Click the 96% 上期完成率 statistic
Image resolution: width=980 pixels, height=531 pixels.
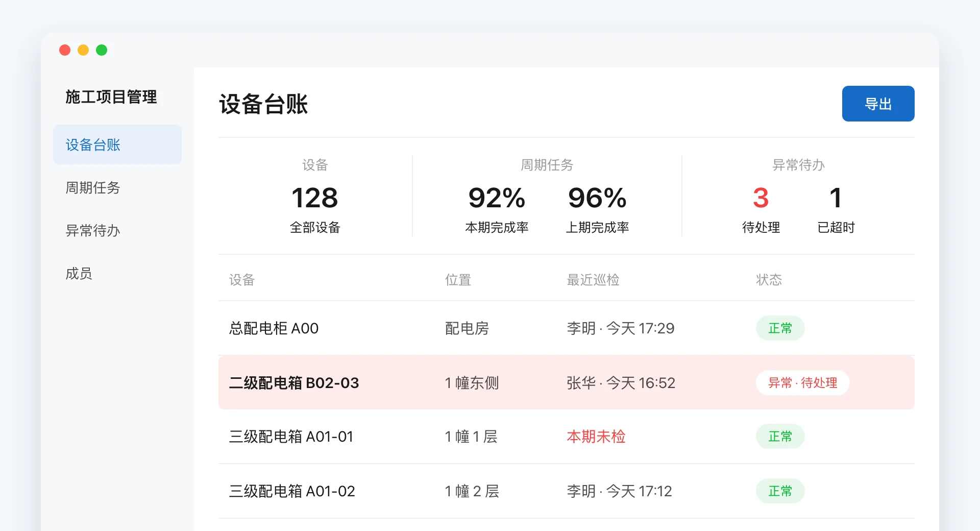click(597, 209)
